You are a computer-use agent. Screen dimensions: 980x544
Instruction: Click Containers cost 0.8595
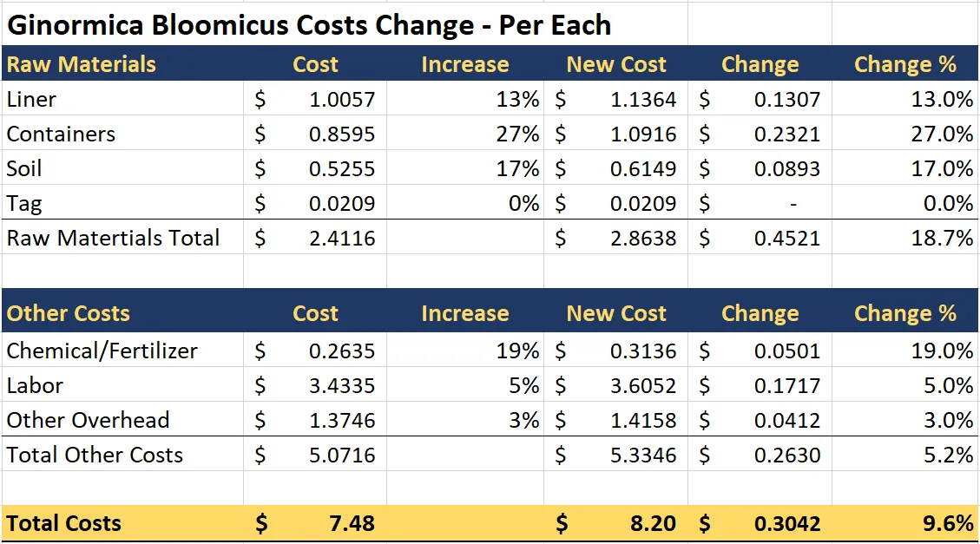pyautogui.click(x=342, y=134)
